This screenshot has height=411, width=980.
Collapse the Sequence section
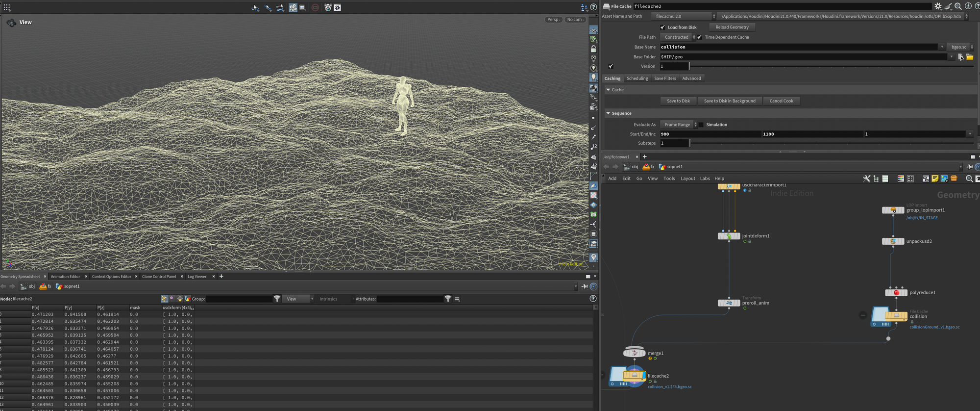[608, 113]
